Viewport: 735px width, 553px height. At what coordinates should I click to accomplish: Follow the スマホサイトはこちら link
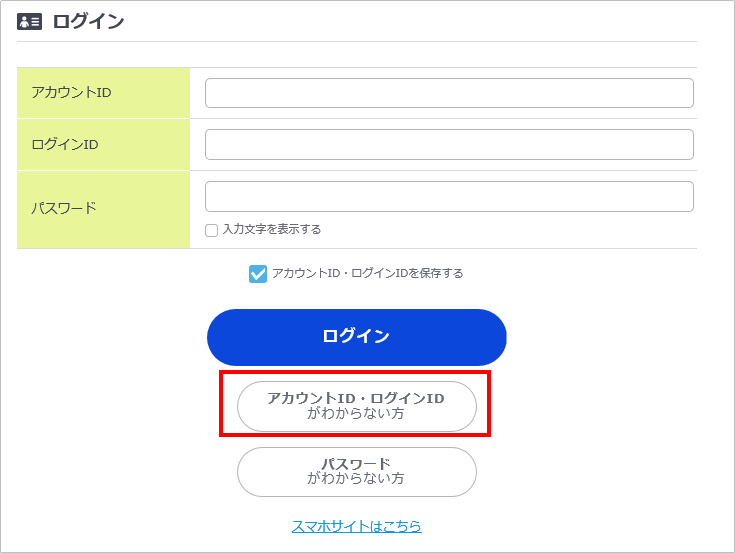[356, 526]
